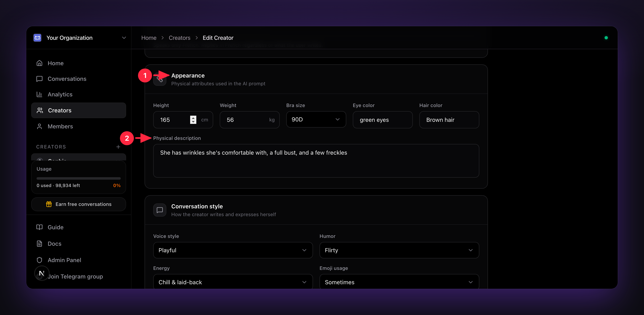644x315 pixels.
Task: Click the Conversation style heading
Action: [197, 207]
